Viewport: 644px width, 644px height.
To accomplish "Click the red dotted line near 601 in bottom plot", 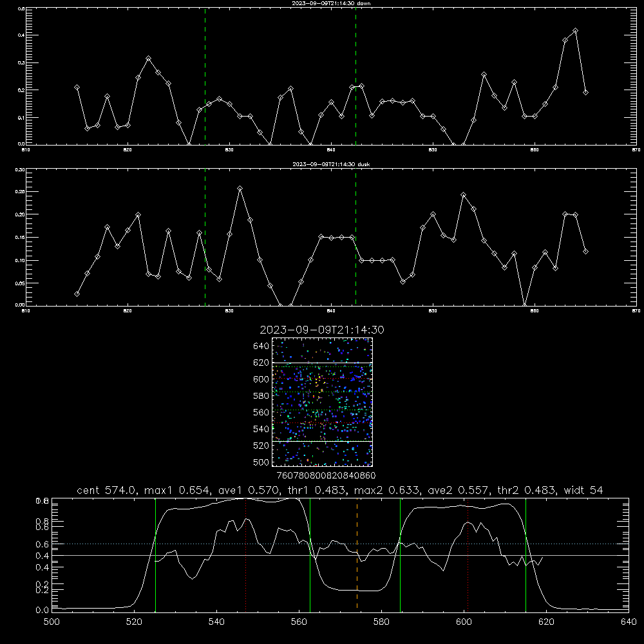I will pyautogui.click(x=468, y=554).
